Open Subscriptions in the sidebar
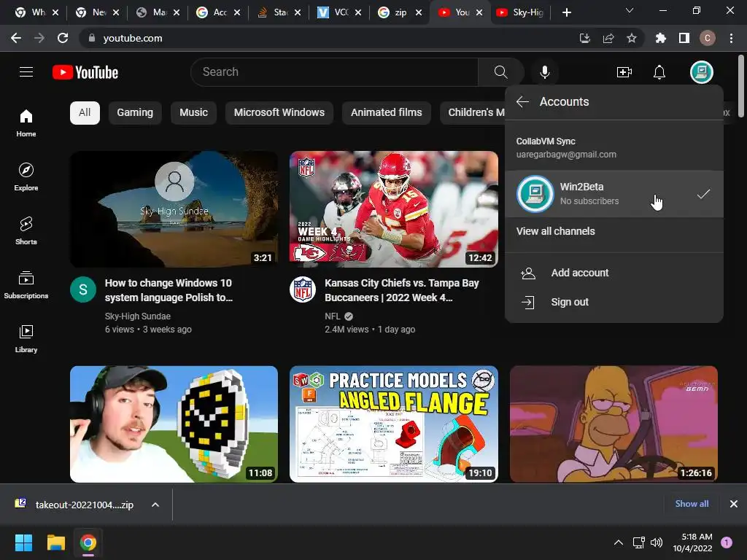The width and height of the screenshot is (747, 560). click(x=26, y=285)
